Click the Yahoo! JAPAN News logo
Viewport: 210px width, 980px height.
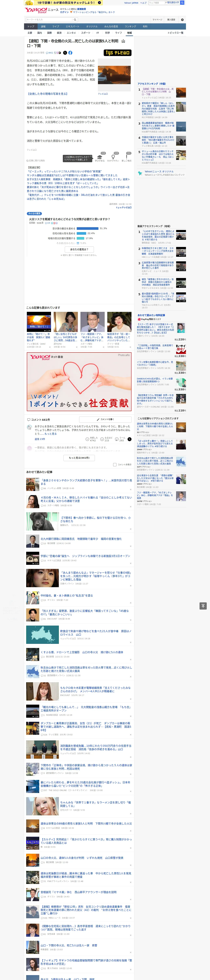coord(42,10)
